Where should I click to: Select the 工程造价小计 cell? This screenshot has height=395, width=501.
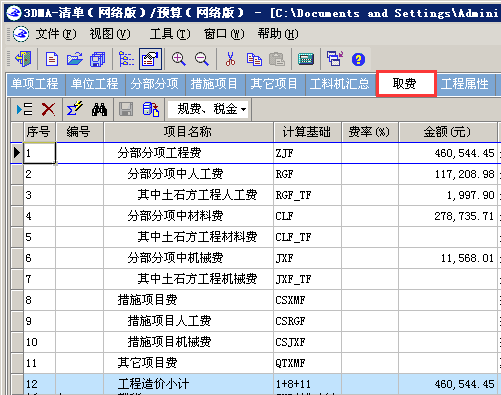188,384
